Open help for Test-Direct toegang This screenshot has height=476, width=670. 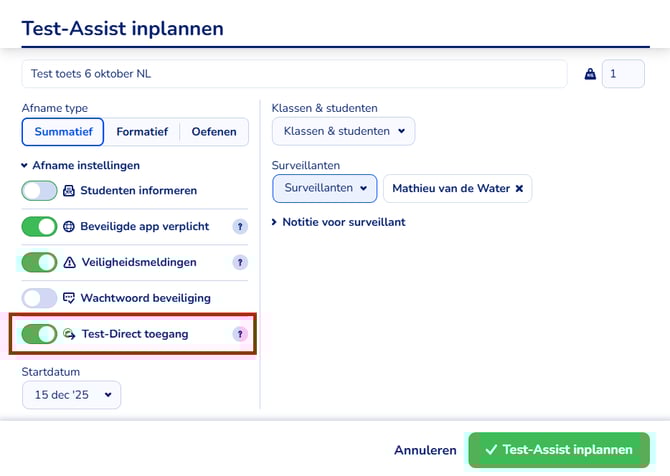(x=240, y=334)
